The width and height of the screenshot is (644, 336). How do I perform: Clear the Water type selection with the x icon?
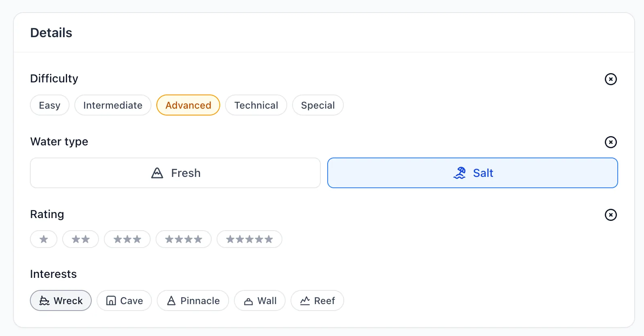610,142
